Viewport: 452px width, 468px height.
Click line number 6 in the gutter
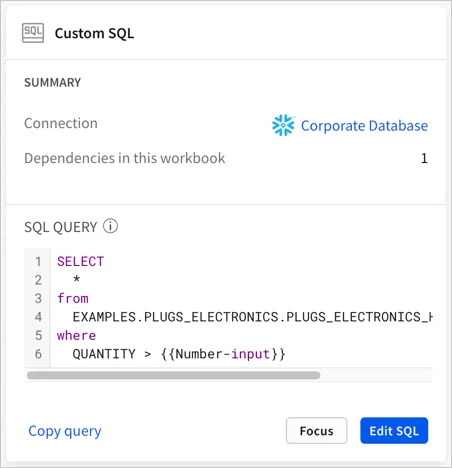click(x=38, y=354)
